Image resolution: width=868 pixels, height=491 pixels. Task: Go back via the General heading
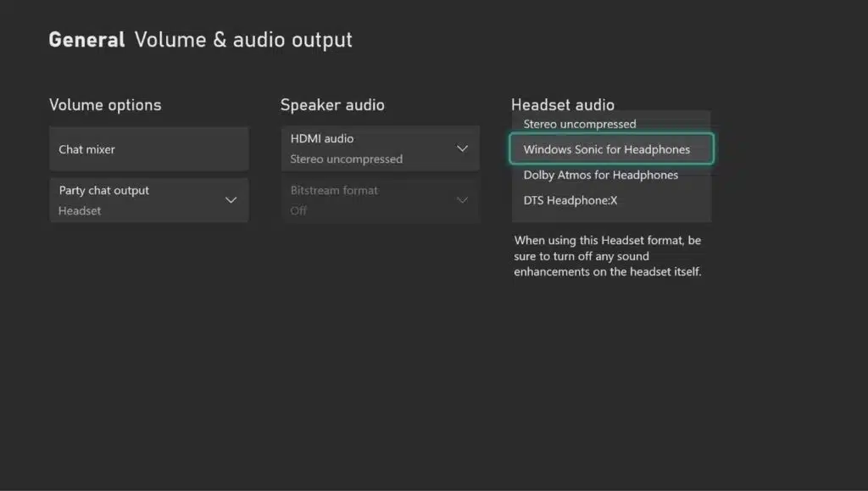tap(86, 40)
